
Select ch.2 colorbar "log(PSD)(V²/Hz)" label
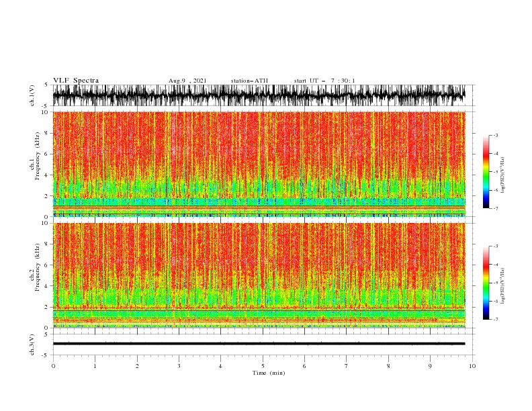[x=502, y=286]
